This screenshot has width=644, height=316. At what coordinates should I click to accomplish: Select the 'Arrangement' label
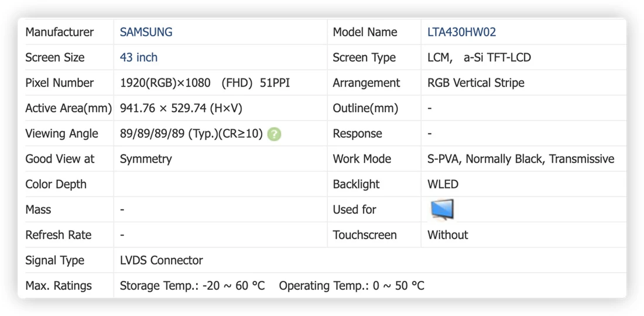(366, 83)
